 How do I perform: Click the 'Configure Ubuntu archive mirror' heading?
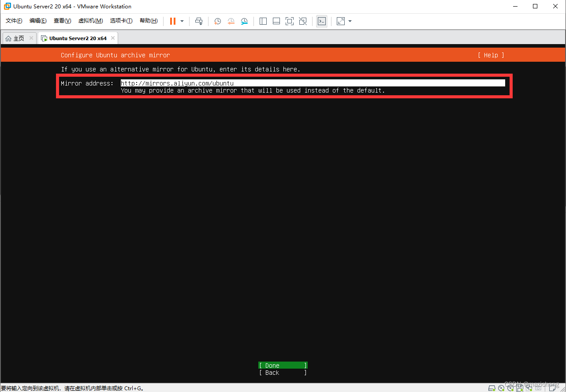coord(115,55)
